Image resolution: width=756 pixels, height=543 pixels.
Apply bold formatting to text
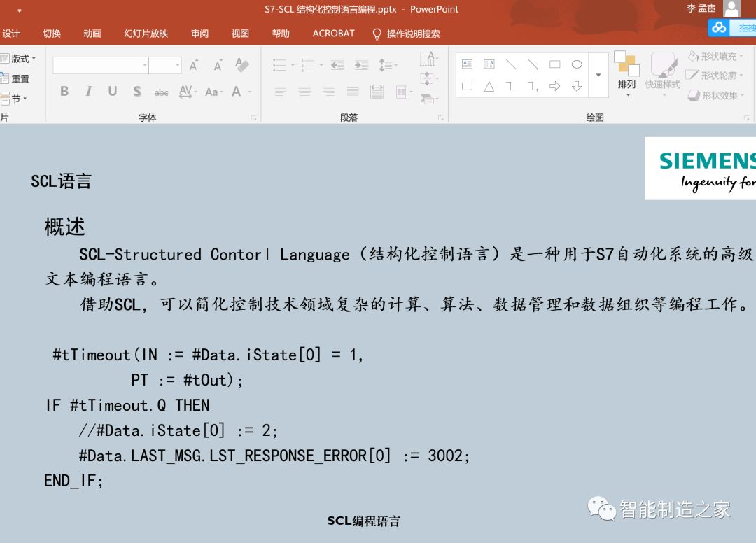pyautogui.click(x=64, y=90)
